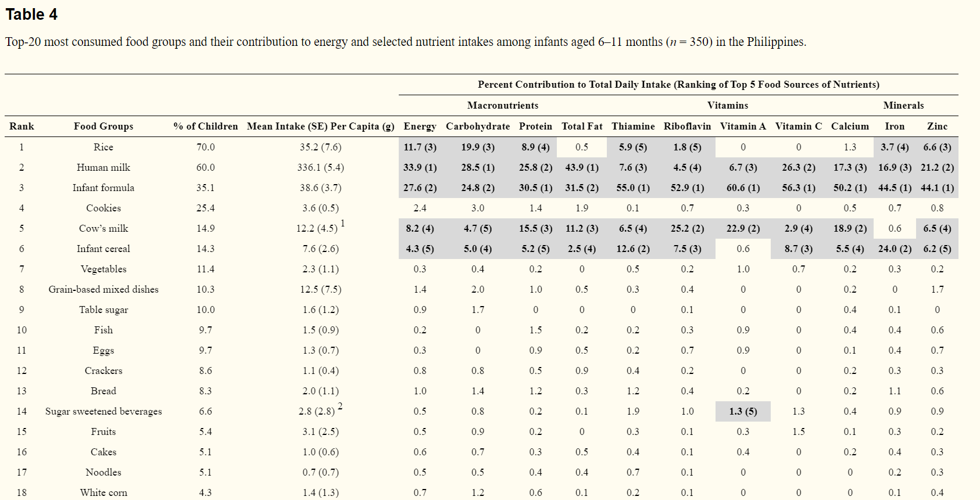980x500 pixels.
Task: Click the 'Minerals' group header
Action: pos(903,106)
